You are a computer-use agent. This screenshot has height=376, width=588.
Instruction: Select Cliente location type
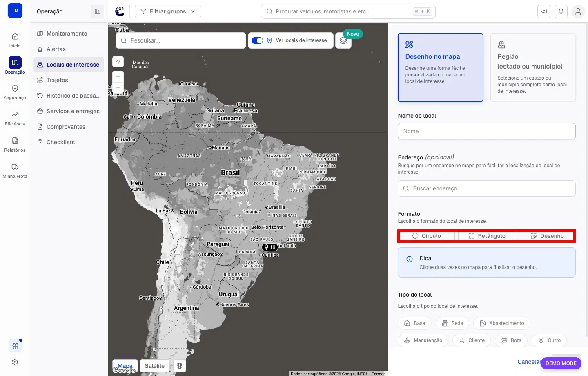(x=472, y=340)
